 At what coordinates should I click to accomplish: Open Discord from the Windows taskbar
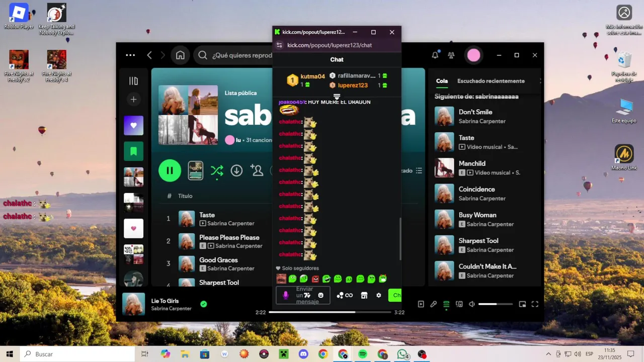[x=303, y=354]
